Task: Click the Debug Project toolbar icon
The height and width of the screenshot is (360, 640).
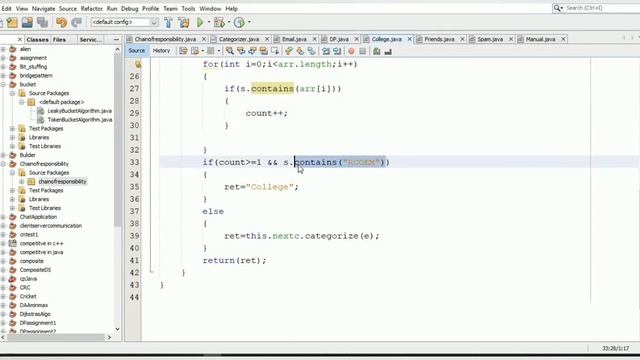Action: click(219, 22)
